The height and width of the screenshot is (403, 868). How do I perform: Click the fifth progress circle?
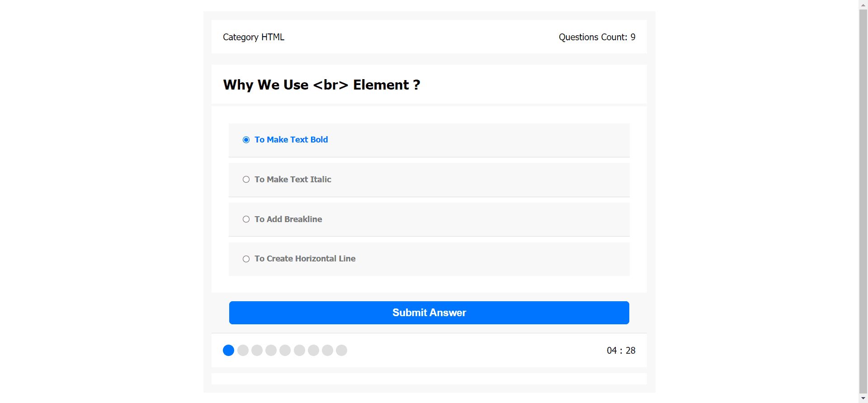tap(285, 350)
